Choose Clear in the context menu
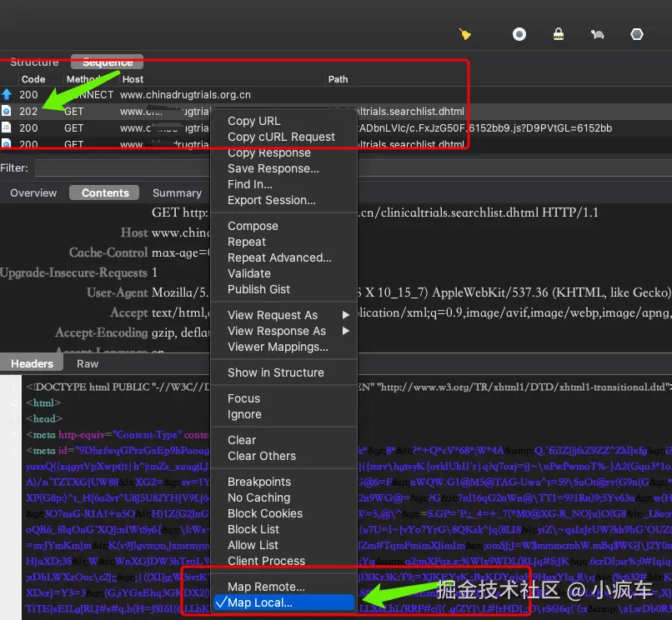 283,440
